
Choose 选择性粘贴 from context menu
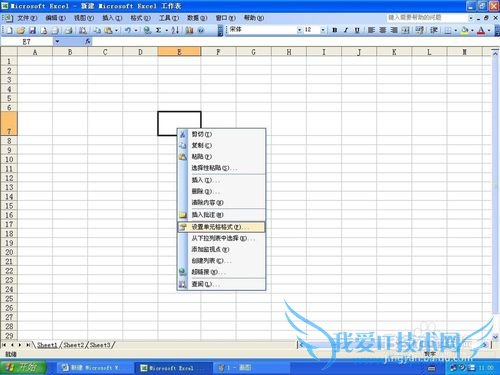pos(221,168)
